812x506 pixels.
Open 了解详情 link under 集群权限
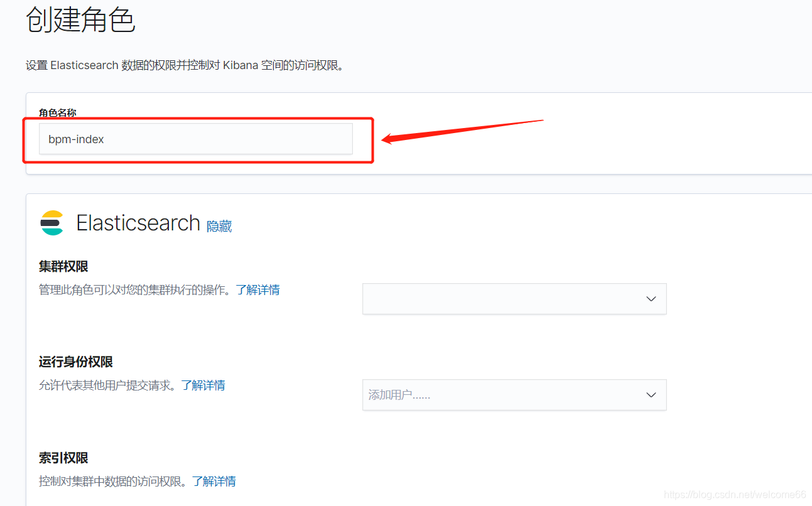[258, 290]
